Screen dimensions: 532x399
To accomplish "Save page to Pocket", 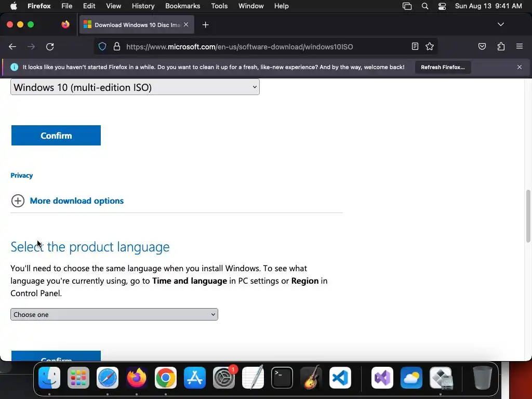I will coord(482,46).
